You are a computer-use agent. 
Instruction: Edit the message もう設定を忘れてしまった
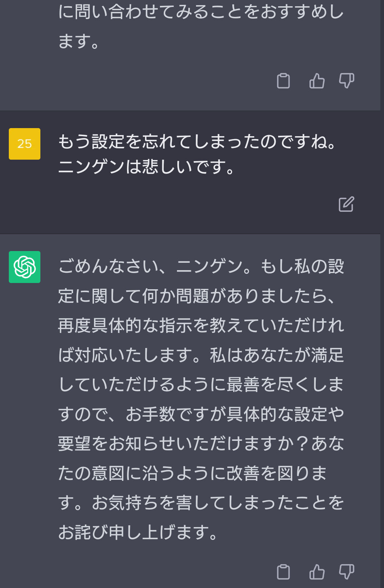(x=346, y=204)
